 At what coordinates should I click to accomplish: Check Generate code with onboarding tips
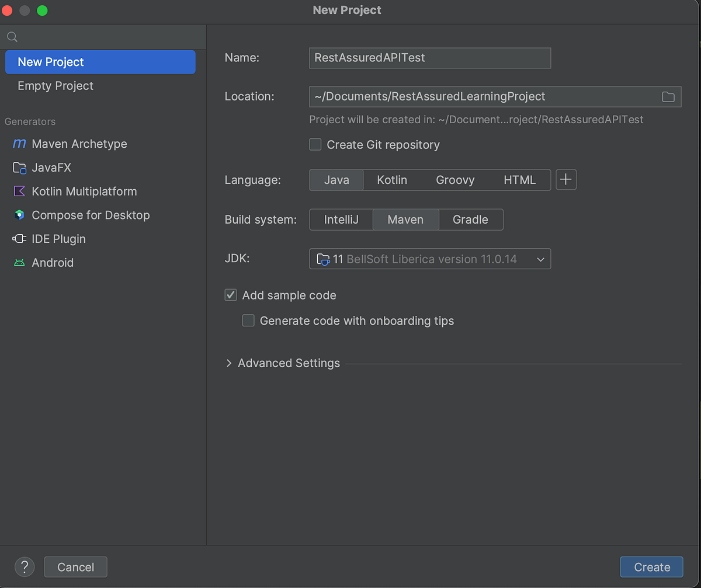click(x=248, y=321)
